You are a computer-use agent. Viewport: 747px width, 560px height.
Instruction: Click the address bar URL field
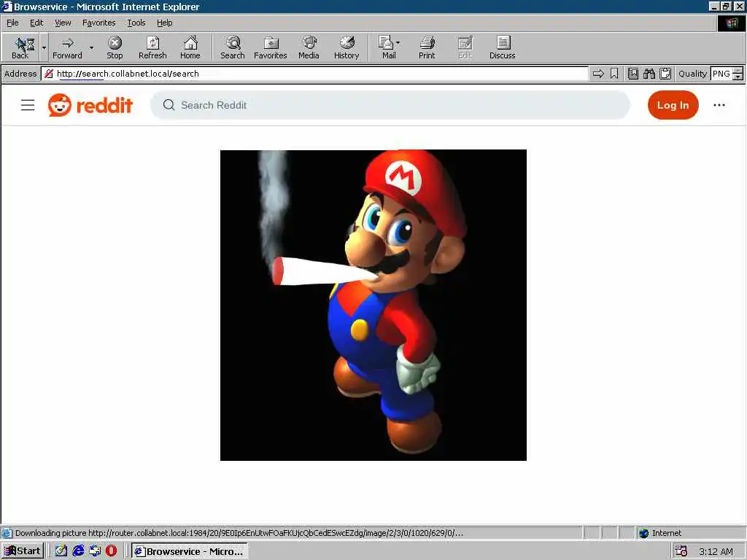[x=314, y=74]
